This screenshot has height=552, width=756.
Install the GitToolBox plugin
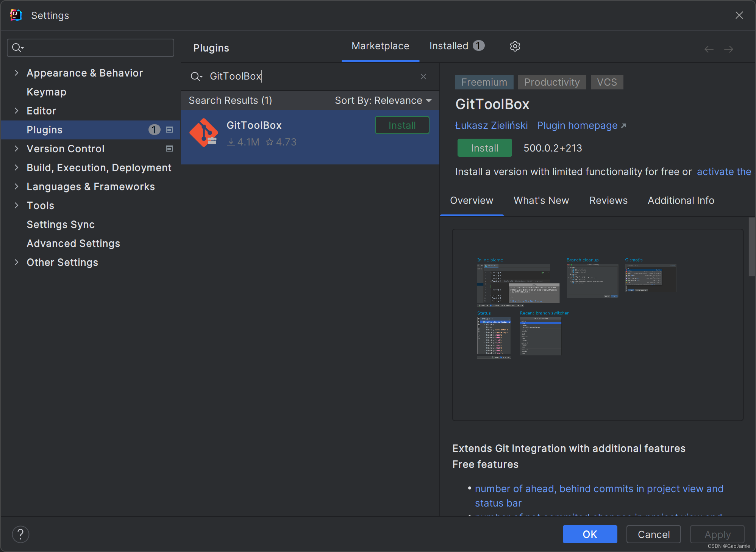coord(484,148)
